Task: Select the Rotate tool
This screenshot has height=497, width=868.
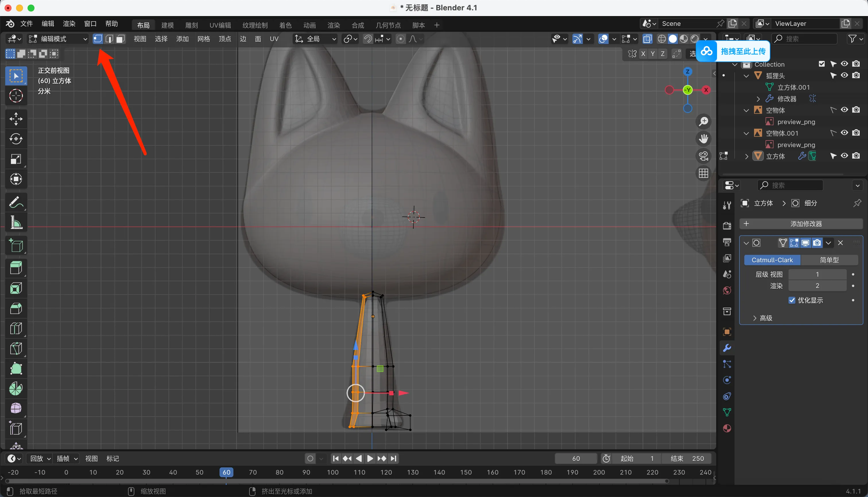Action: point(16,139)
